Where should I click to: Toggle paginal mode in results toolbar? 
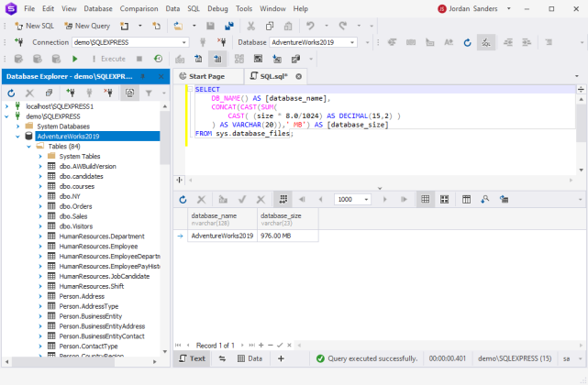point(284,199)
